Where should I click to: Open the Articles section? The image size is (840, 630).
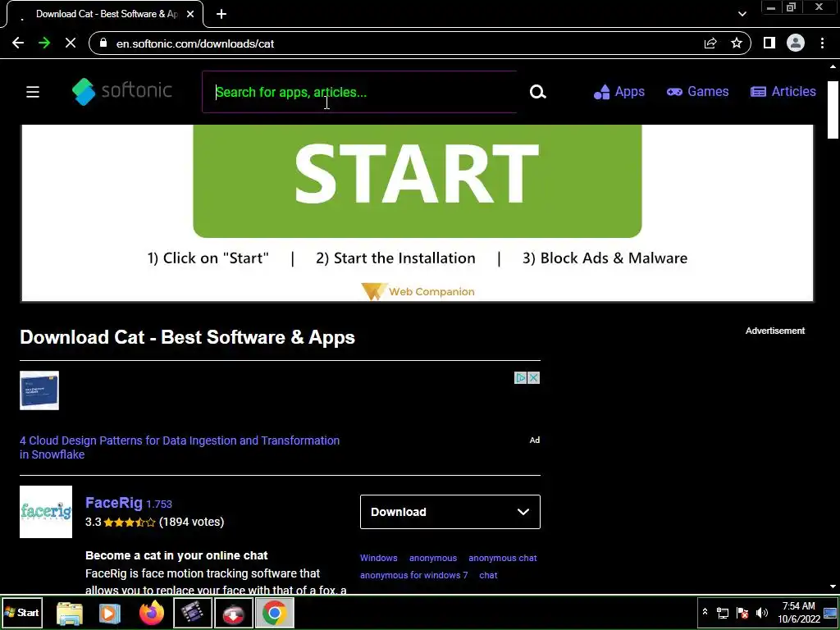coord(783,92)
